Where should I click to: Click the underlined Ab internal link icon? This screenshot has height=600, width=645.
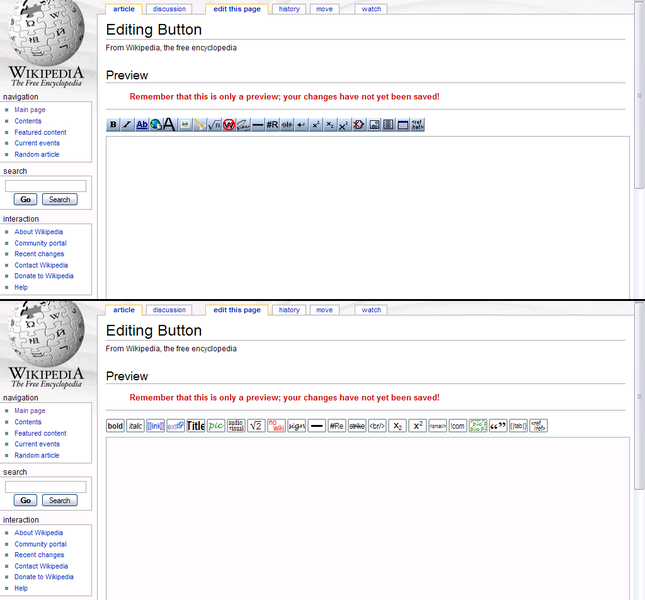(142, 125)
